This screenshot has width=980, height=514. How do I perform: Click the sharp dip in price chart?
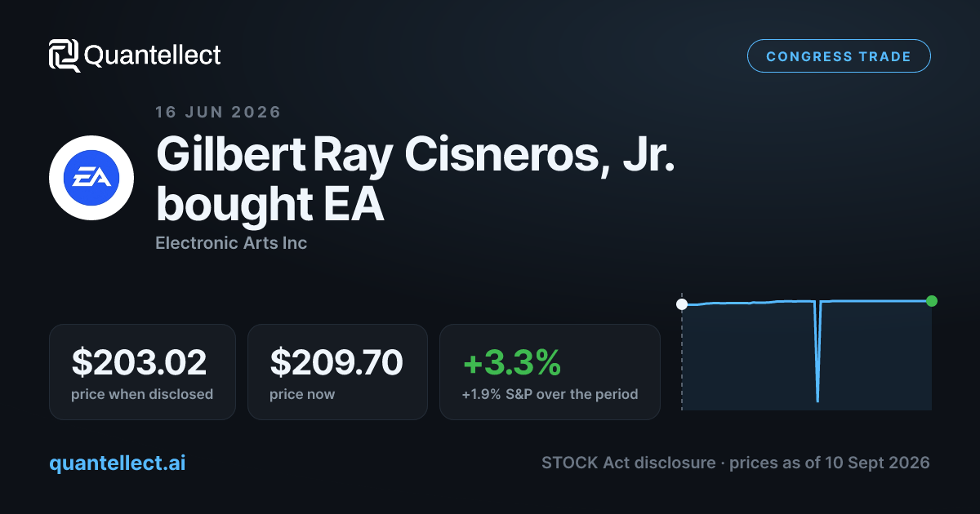pyautogui.click(x=817, y=352)
